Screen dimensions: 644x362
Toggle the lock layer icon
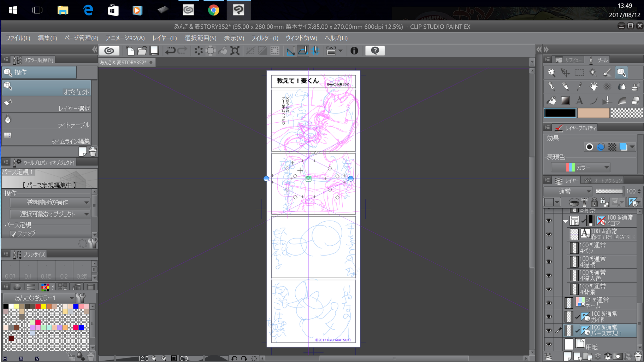pyautogui.click(x=594, y=202)
